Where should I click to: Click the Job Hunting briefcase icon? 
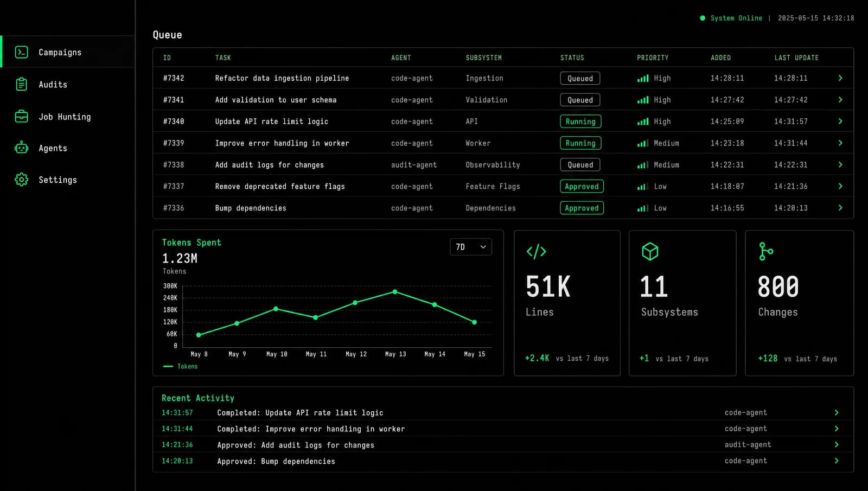pyautogui.click(x=21, y=116)
